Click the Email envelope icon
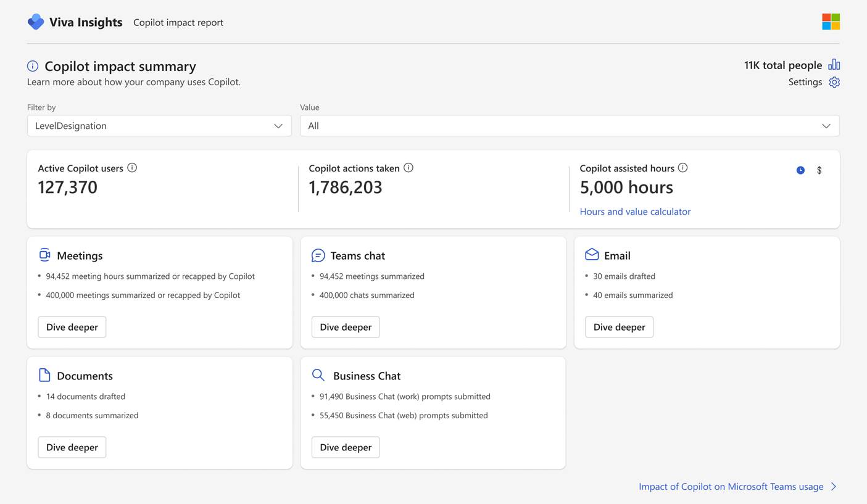Screen dimensions: 867x504 point(592,254)
